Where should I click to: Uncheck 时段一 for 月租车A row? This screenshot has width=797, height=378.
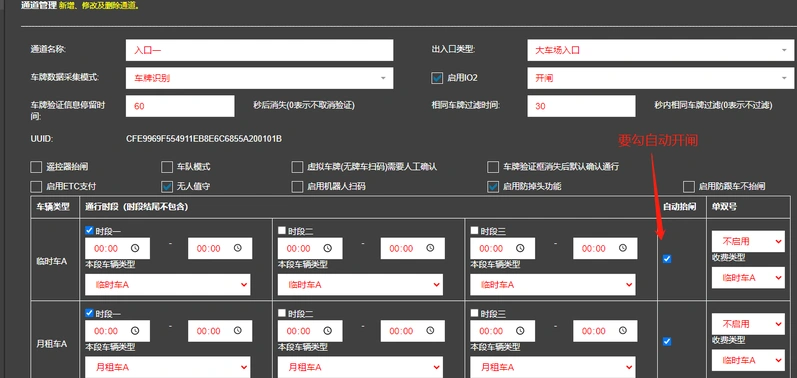(x=89, y=313)
